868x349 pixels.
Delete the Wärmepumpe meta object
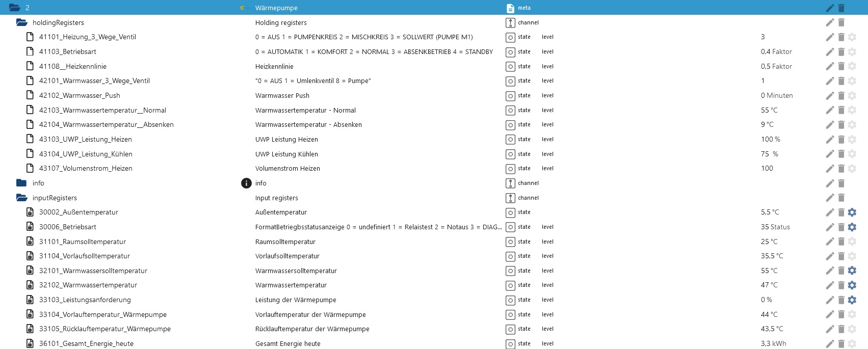coord(841,8)
